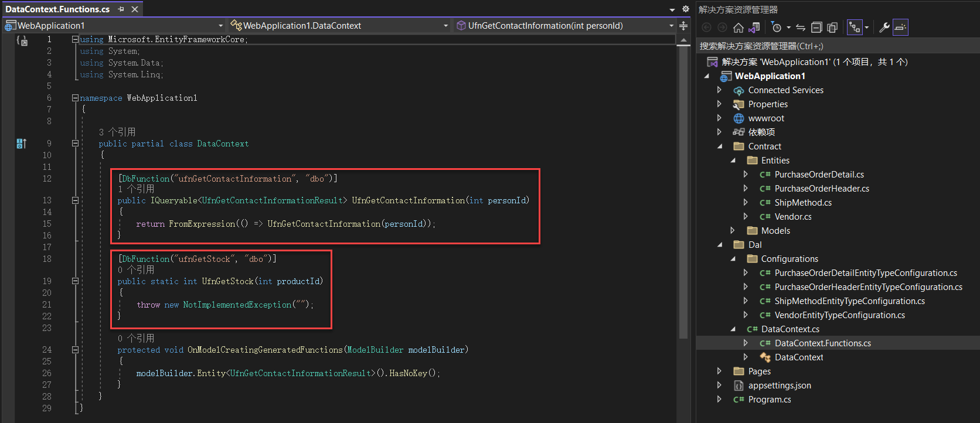Viewport: 980px width, 423px height.
Task: Open editor window gear settings icon
Action: (686, 9)
